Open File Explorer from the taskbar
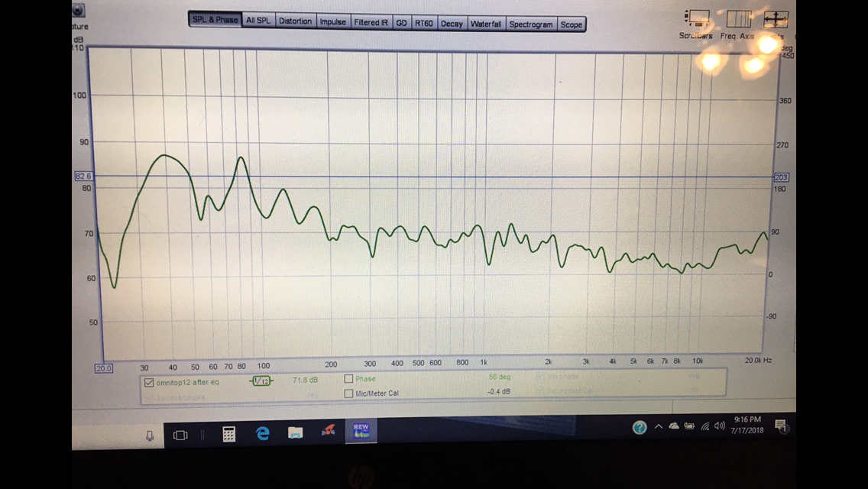This screenshot has height=489, width=868. point(296,433)
